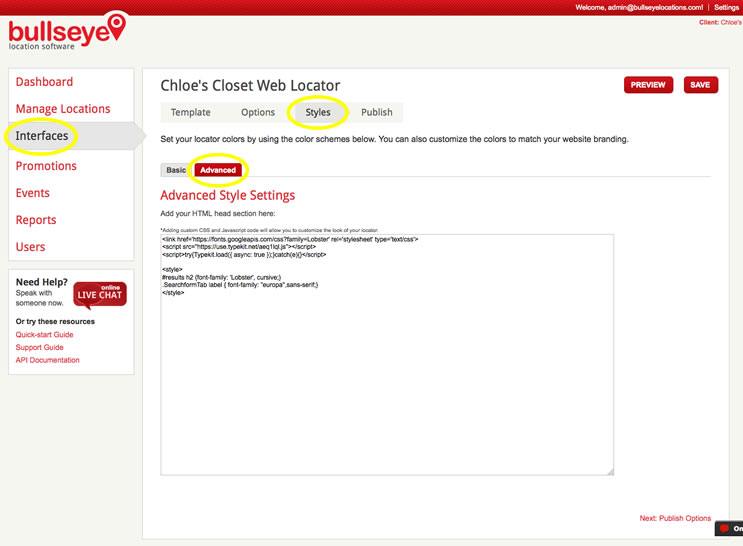The image size is (743, 546).
Task: Click the 'Advanced Style Settings' heading
Action: tap(227, 195)
